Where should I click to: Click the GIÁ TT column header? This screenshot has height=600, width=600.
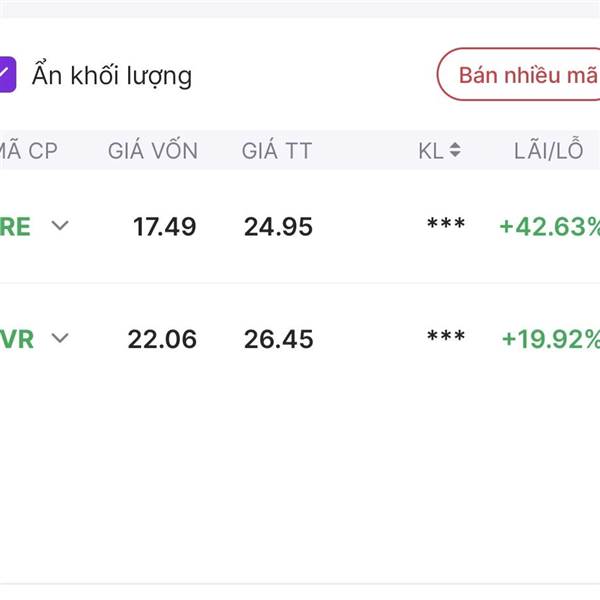[277, 151]
